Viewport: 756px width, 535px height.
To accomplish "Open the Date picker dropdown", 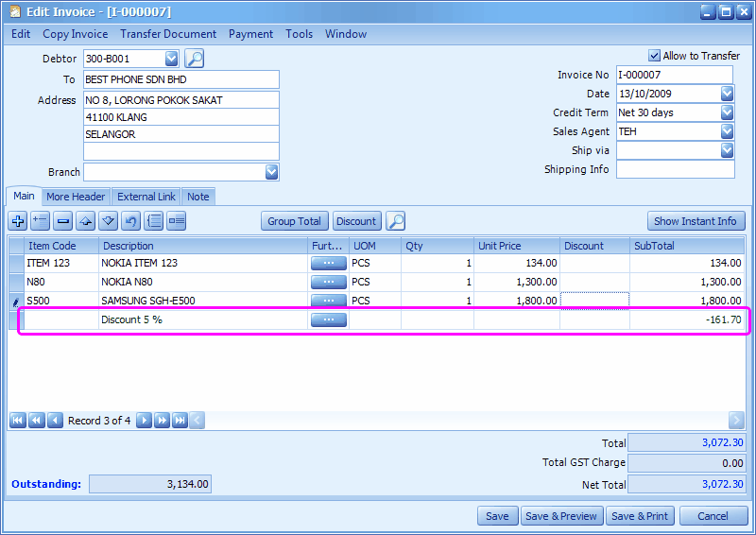I will coord(727,94).
